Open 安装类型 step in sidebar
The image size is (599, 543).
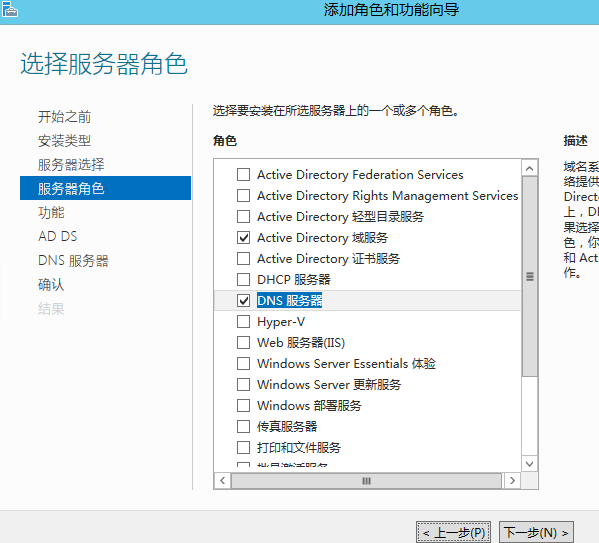pos(65,141)
